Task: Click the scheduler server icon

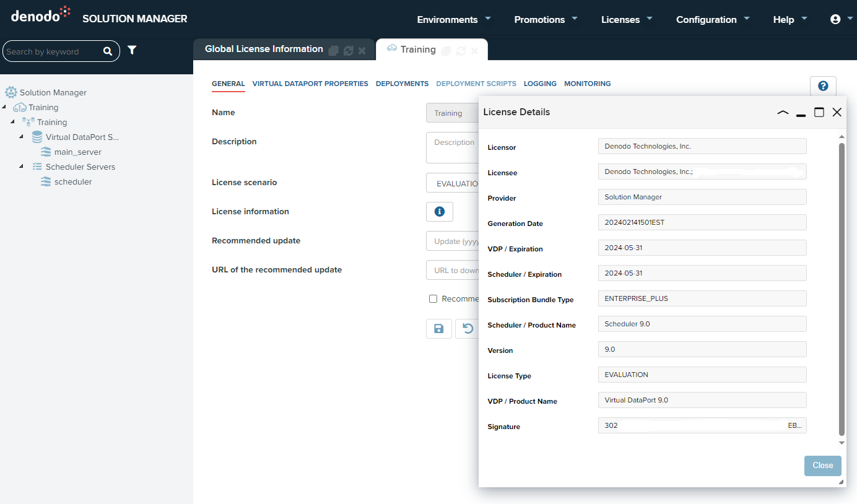Action: tap(46, 181)
